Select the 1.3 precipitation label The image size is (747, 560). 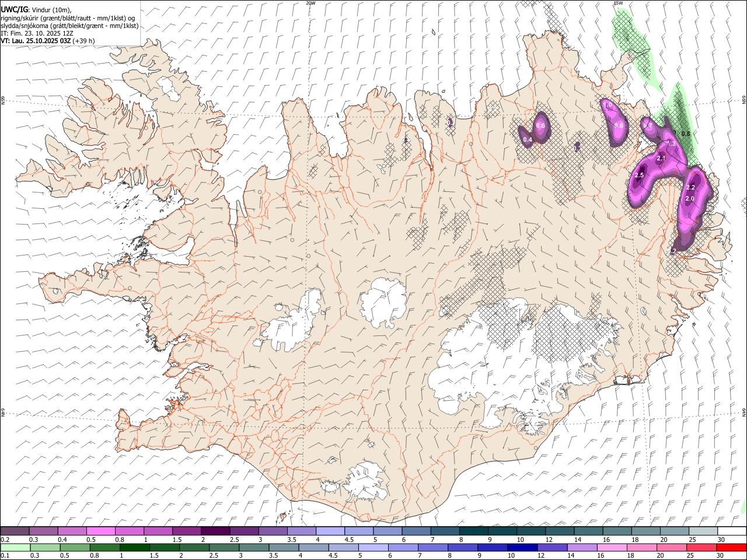point(671,143)
